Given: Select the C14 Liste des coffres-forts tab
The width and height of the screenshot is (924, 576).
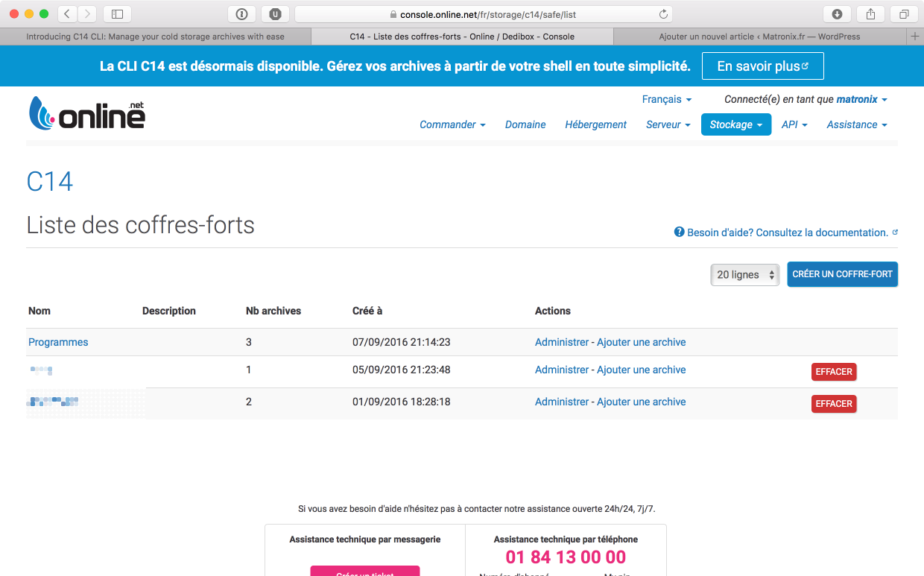Looking at the screenshot, I should tap(462, 36).
